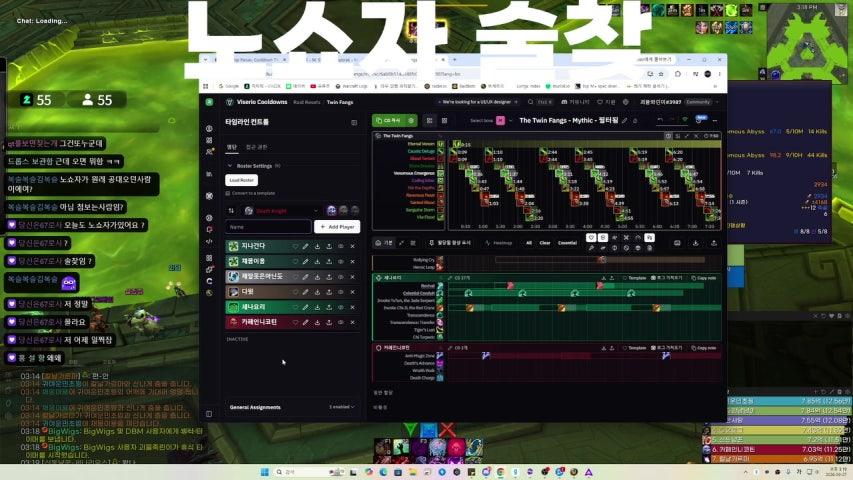Toggle visibility eye for 지나간다

[341, 247]
